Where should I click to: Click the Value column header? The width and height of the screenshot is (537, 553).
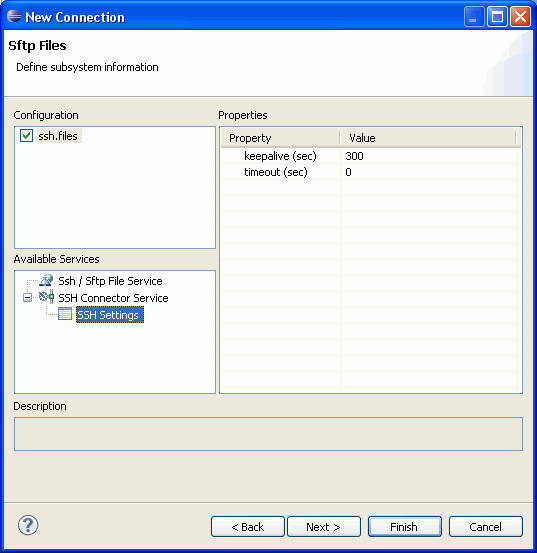click(428, 138)
